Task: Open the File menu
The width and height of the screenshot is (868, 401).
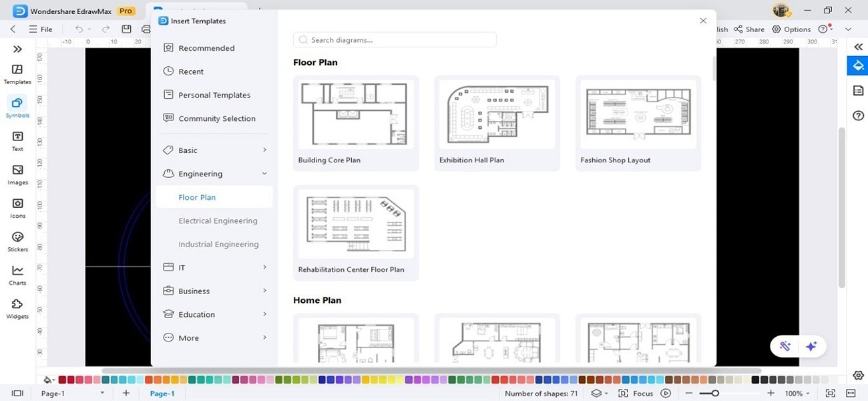Action: (x=41, y=29)
